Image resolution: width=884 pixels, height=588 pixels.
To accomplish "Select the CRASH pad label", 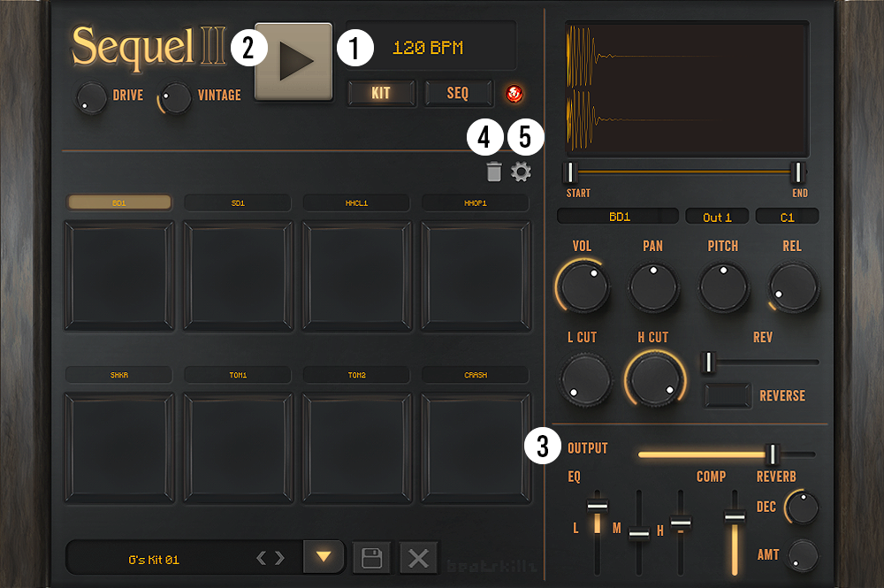I will [476, 375].
